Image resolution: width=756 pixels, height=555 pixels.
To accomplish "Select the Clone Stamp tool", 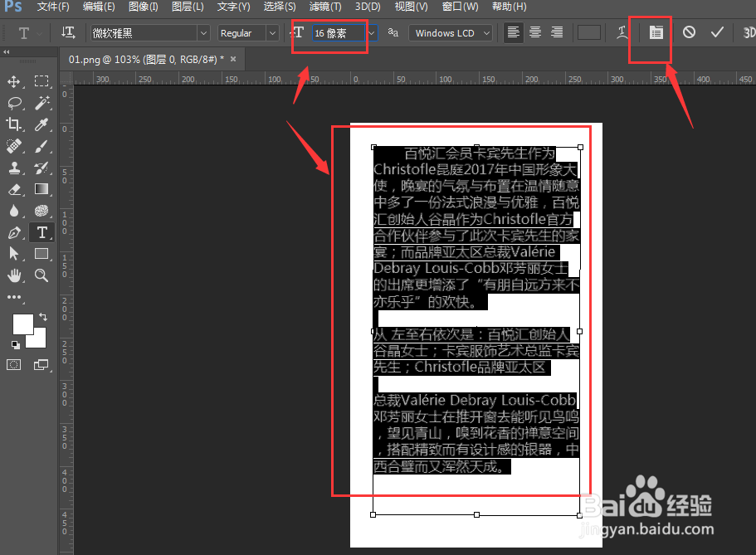I will click(14, 168).
